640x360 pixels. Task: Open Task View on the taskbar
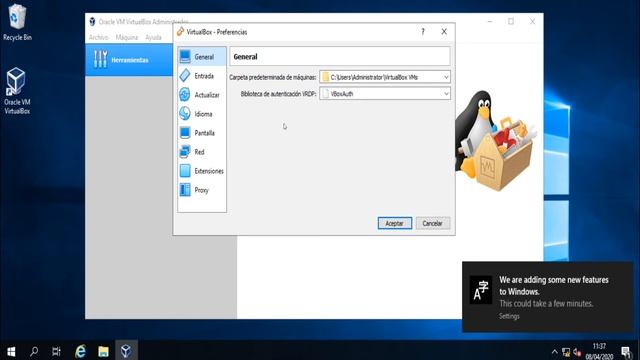pos(56,351)
